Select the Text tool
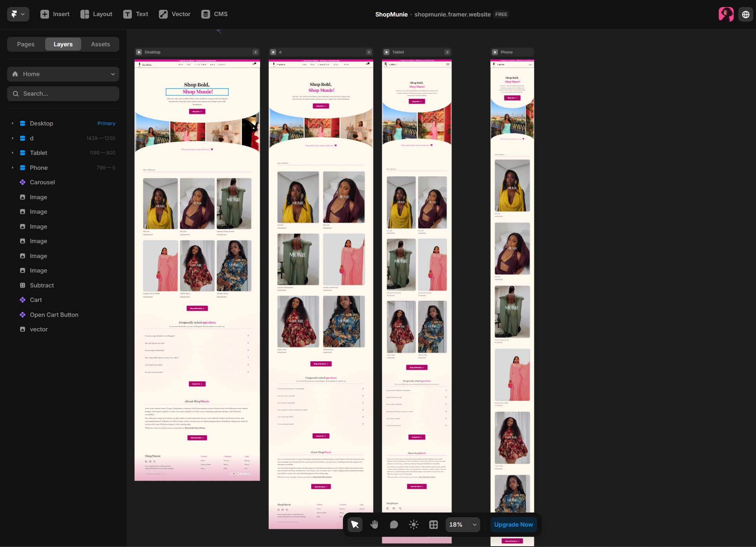Screen dimensions: 756x547 (x=135, y=14)
